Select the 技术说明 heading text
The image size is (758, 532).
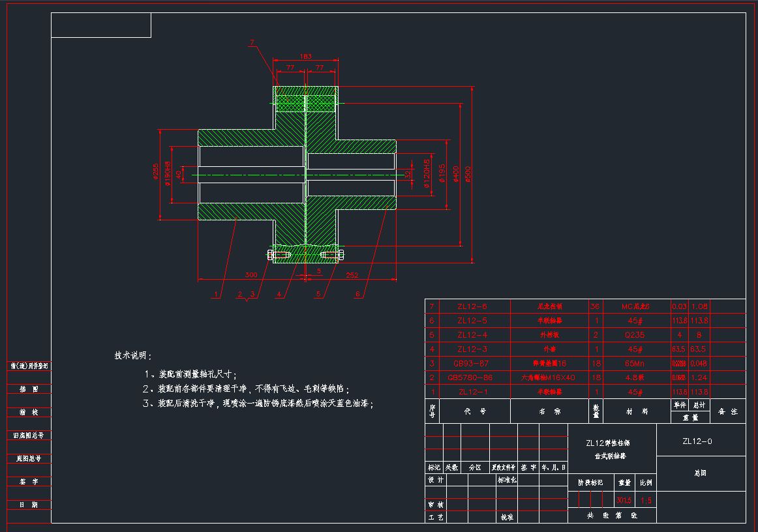133,356
